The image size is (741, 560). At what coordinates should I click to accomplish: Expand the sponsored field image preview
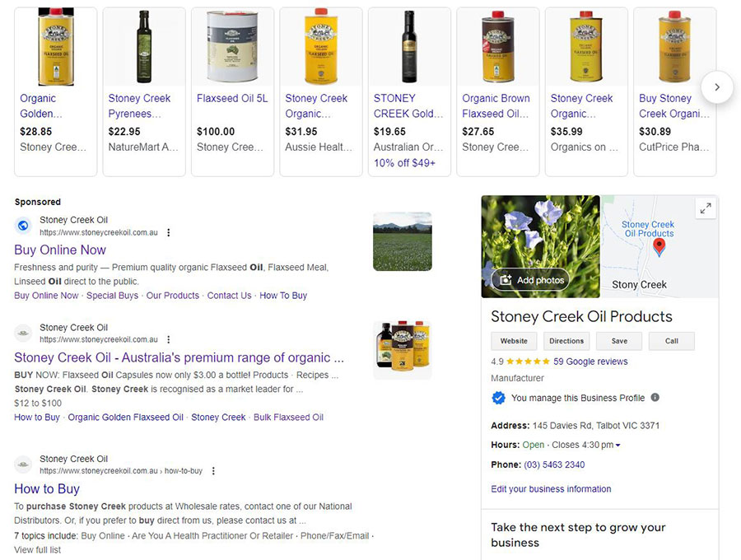pos(403,241)
